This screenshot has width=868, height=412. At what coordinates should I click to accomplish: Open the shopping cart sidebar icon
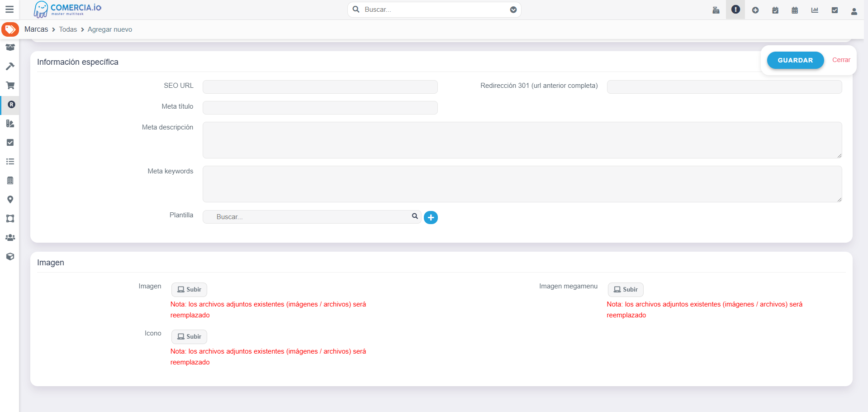point(10,85)
